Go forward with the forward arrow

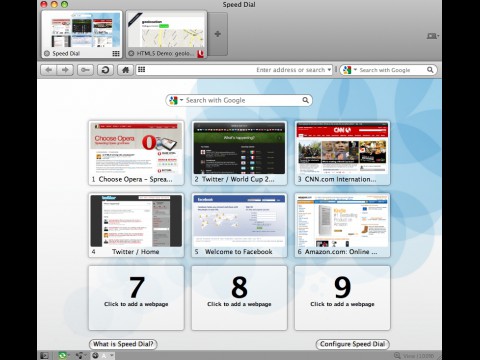pos(65,70)
